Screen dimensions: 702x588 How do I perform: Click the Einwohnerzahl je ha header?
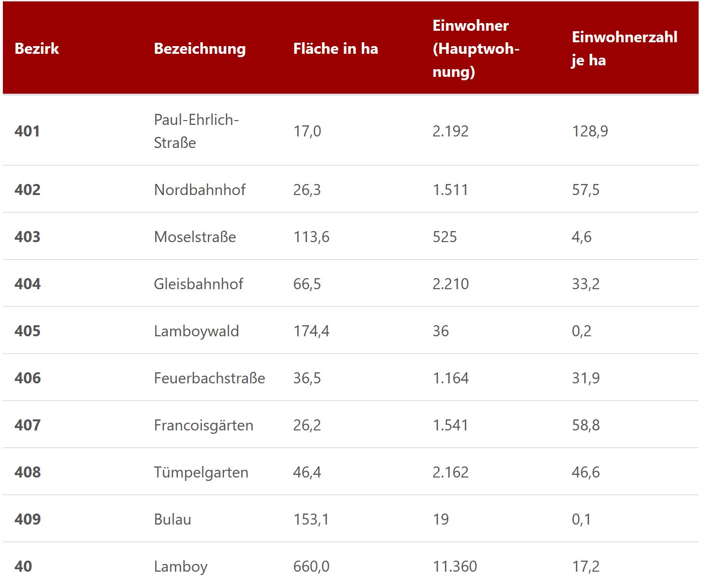click(x=624, y=49)
